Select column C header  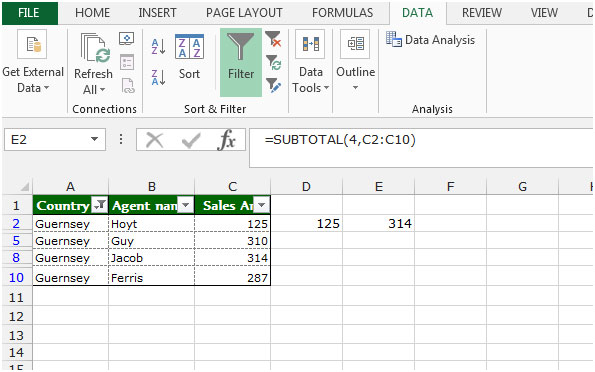[x=232, y=186]
